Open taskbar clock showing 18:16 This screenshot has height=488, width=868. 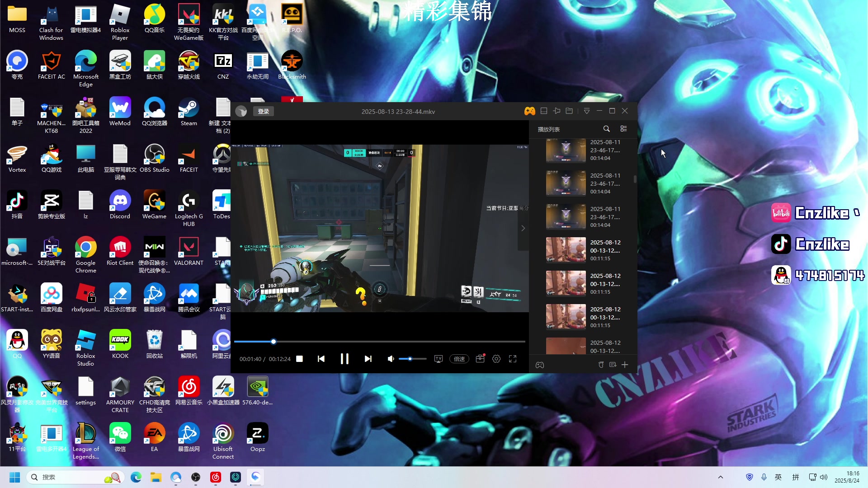click(846, 477)
